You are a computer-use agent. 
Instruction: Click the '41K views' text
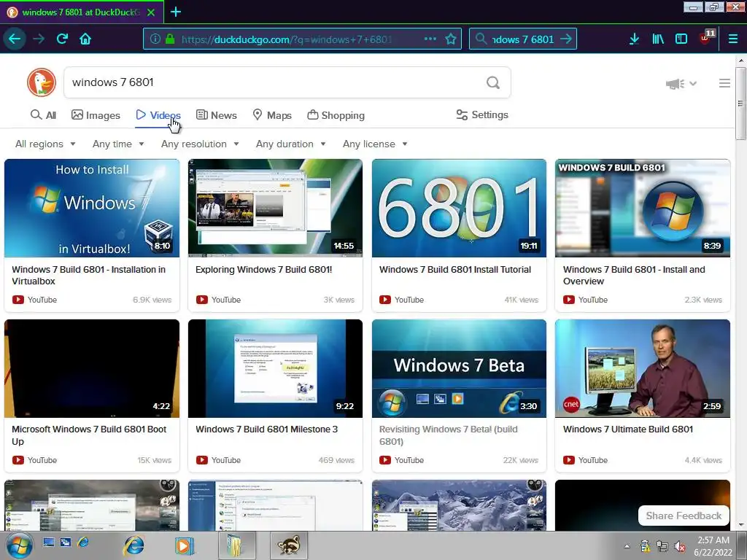point(521,300)
